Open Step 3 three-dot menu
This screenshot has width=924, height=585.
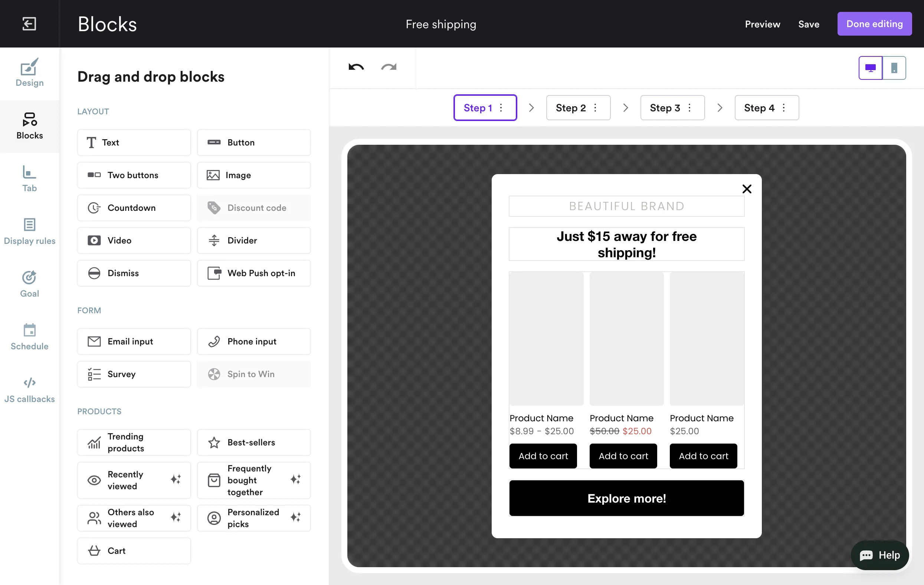click(x=689, y=108)
